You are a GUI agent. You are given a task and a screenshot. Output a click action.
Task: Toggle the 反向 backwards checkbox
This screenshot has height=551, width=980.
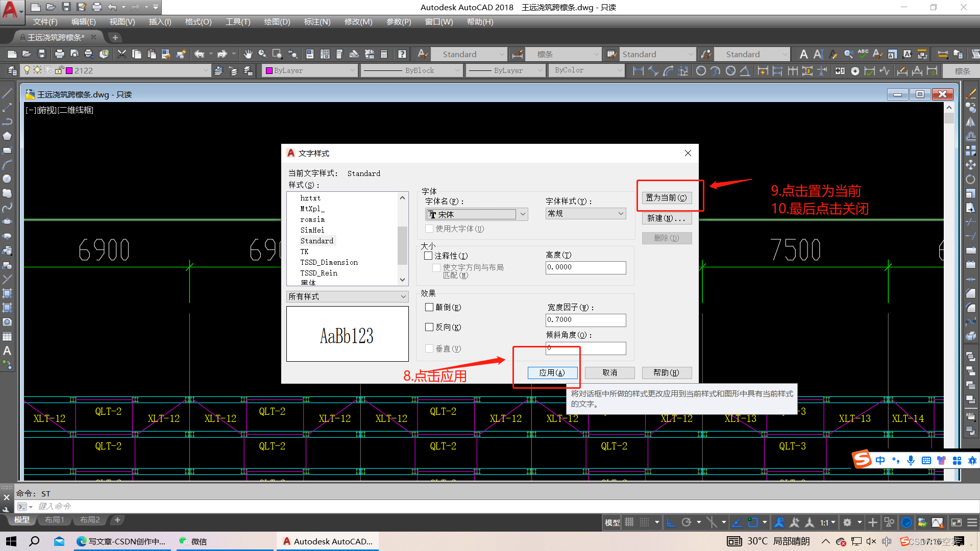click(x=429, y=327)
